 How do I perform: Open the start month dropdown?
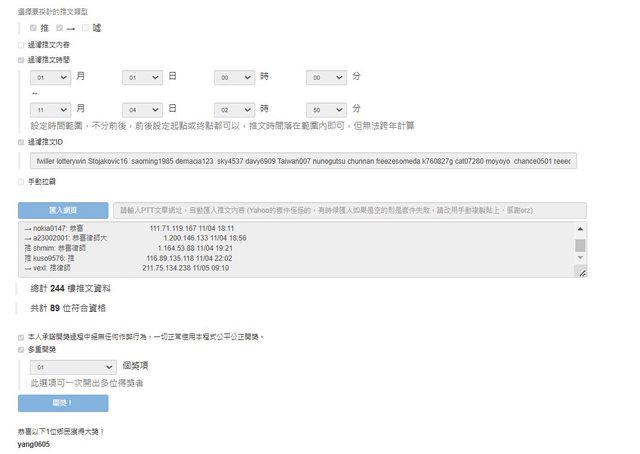point(49,77)
